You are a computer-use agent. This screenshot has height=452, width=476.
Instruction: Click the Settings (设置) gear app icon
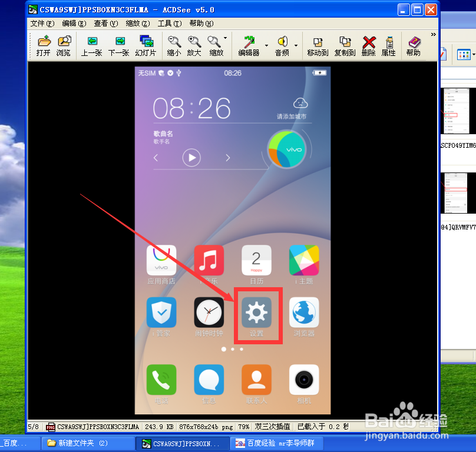pos(256,312)
